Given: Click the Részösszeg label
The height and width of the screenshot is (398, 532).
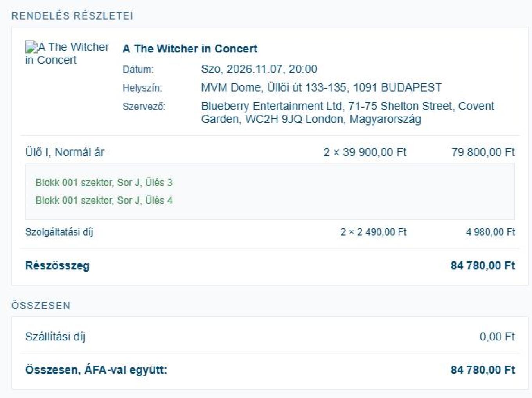Looking at the screenshot, I should tap(58, 265).
